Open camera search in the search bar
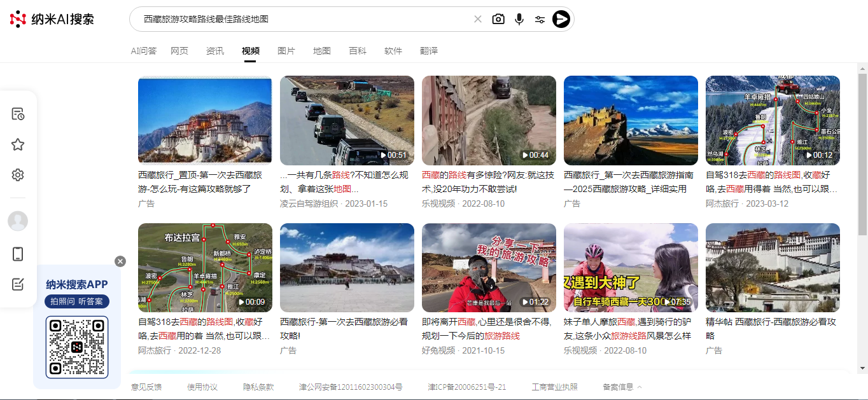This screenshot has width=868, height=400. (x=497, y=19)
